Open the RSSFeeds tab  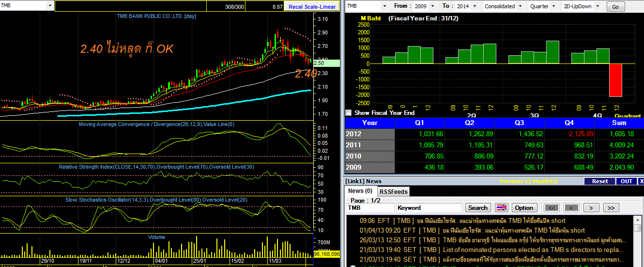[393, 191]
